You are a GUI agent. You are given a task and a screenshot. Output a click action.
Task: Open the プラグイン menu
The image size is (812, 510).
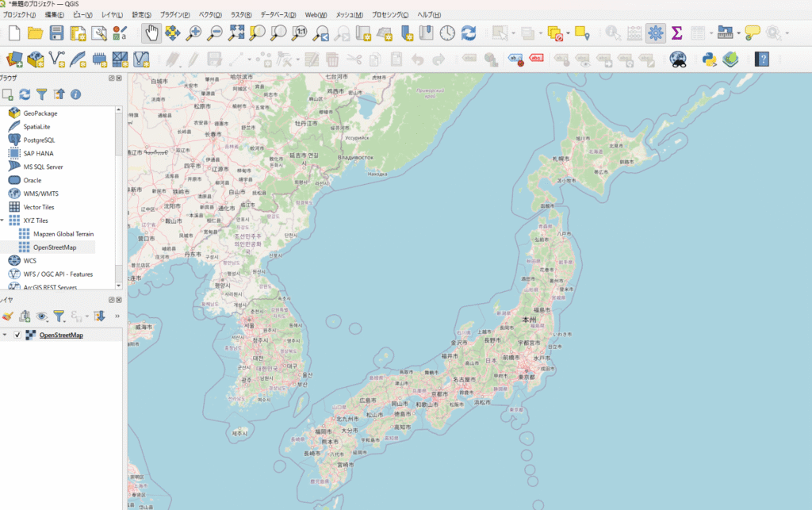[x=174, y=15]
